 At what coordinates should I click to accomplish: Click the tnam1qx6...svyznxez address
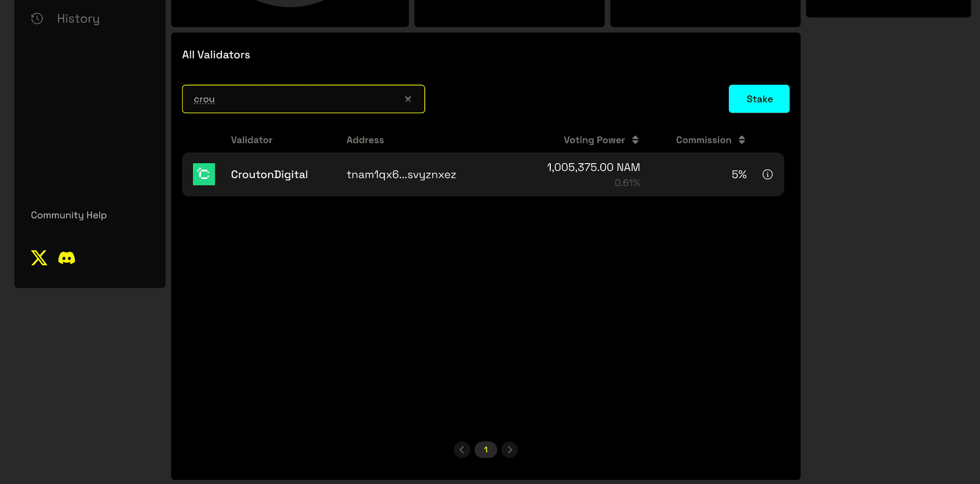(x=401, y=174)
